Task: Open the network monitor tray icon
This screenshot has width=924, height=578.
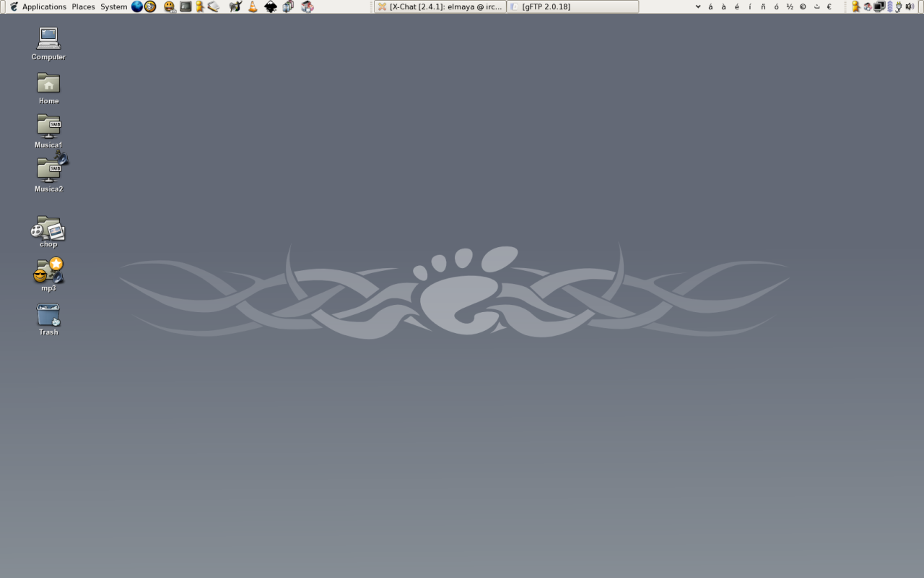Action: pos(879,7)
